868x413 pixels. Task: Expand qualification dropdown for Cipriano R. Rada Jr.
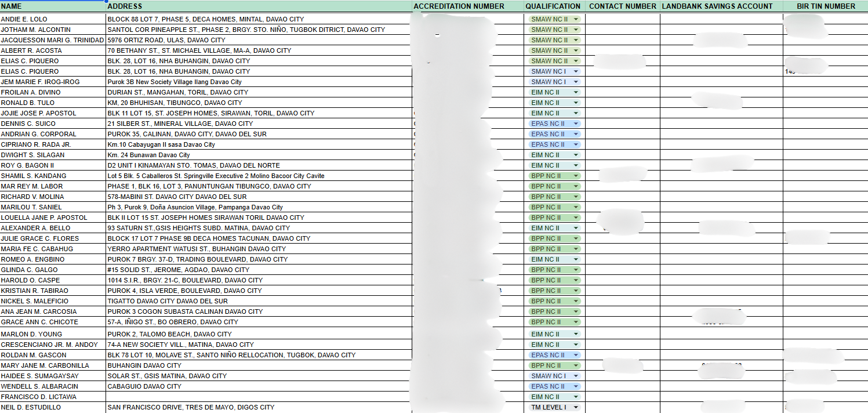pyautogui.click(x=576, y=144)
